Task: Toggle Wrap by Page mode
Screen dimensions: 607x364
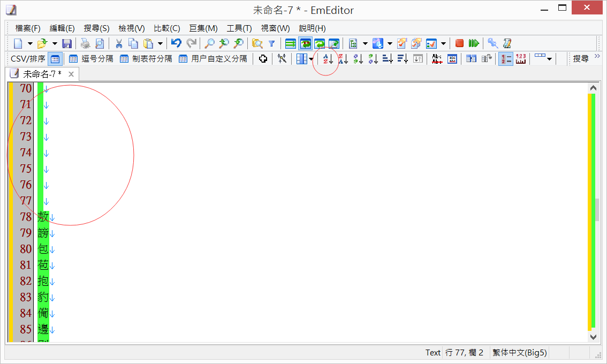Action: click(x=334, y=43)
